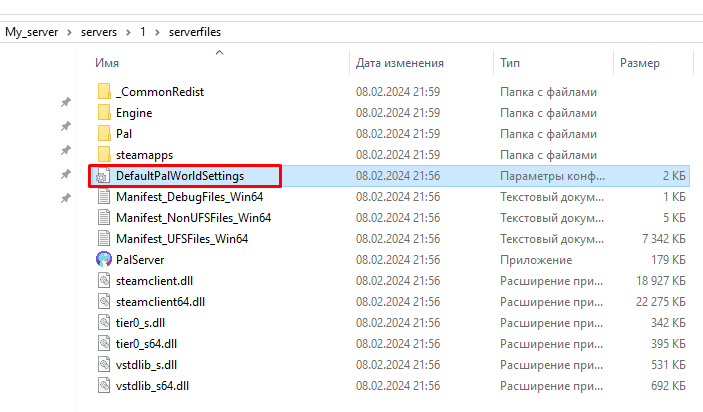Sort files by the Тип column header
This screenshot has width=703, height=412.
point(510,63)
